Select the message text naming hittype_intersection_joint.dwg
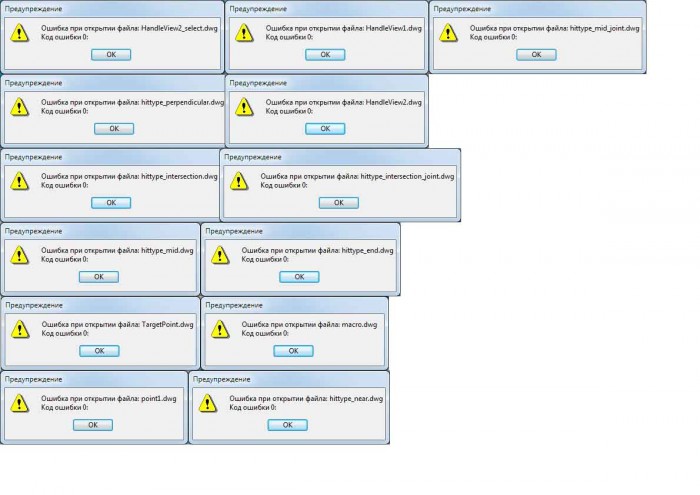The width and height of the screenshot is (700, 495). coord(357,176)
